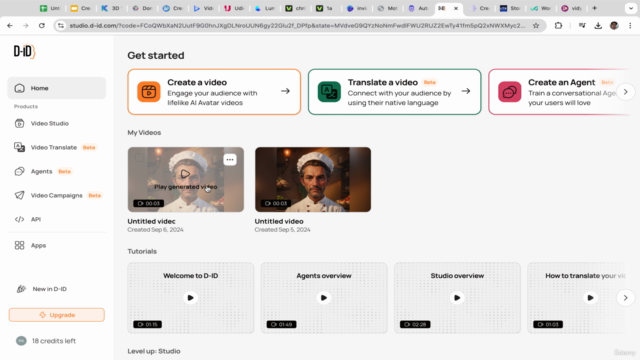Switch to the Udi browser tab
Image resolution: width=640 pixels, height=360 pixels.
pos(234,8)
